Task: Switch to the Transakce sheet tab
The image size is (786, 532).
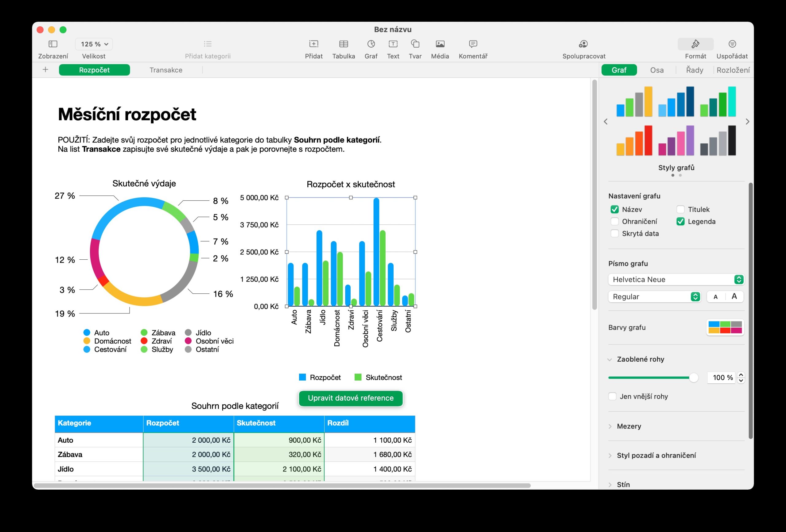Action: point(166,70)
